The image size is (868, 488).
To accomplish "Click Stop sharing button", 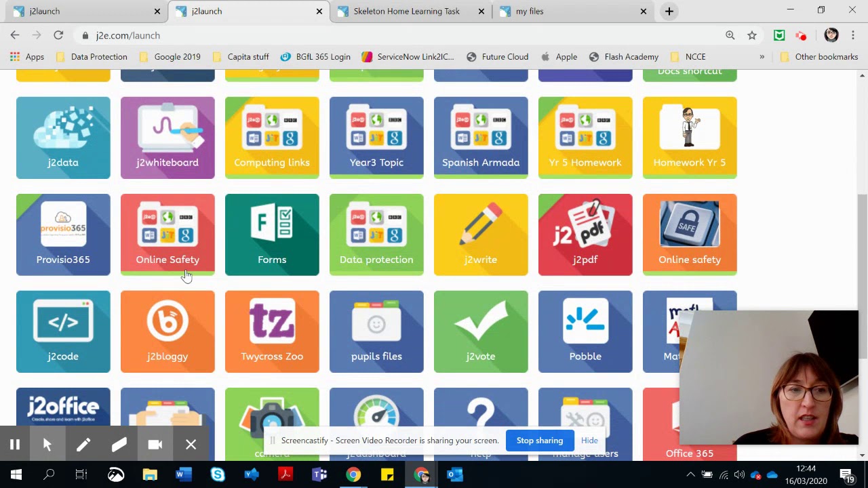I will click(540, 441).
